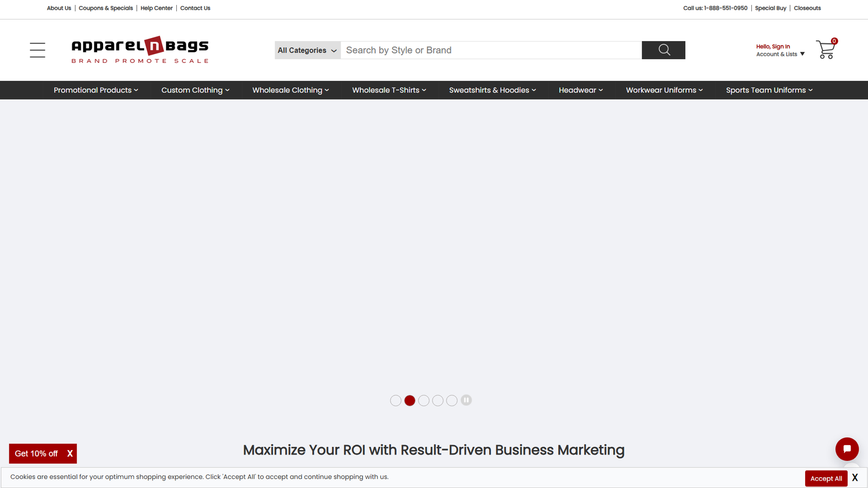Pause the banner carousel

coord(466,400)
